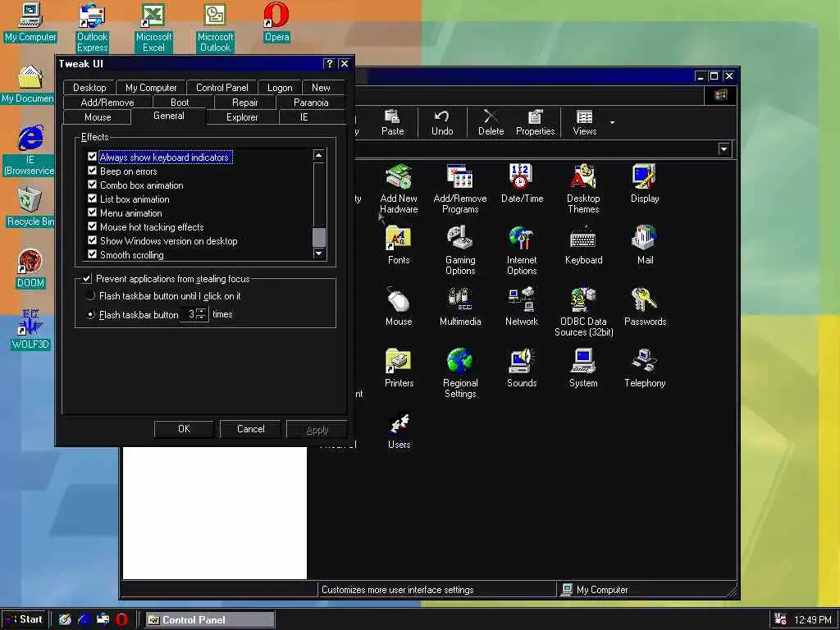
Task: Open the DOOM desktop shortcut
Action: click(30, 269)
